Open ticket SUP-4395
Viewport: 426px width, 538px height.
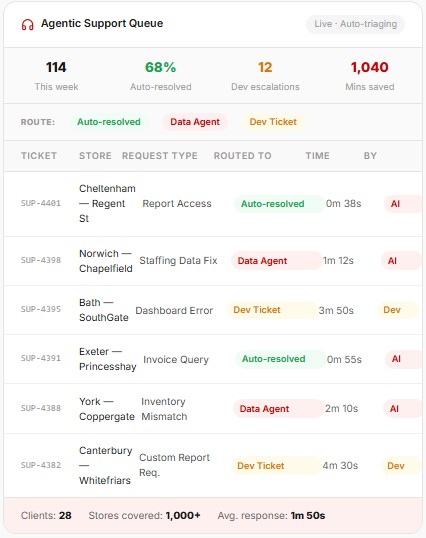click(41, 309)
